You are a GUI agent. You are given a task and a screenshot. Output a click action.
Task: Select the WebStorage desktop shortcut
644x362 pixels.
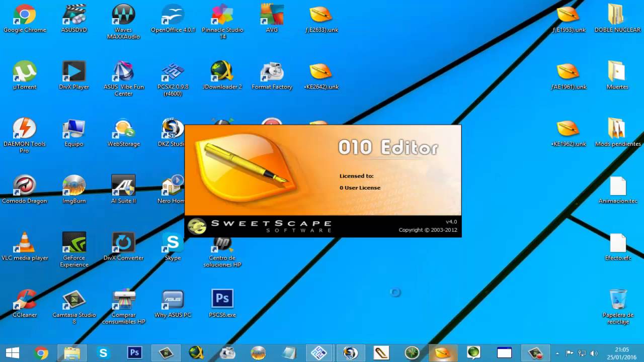point(123,132)
